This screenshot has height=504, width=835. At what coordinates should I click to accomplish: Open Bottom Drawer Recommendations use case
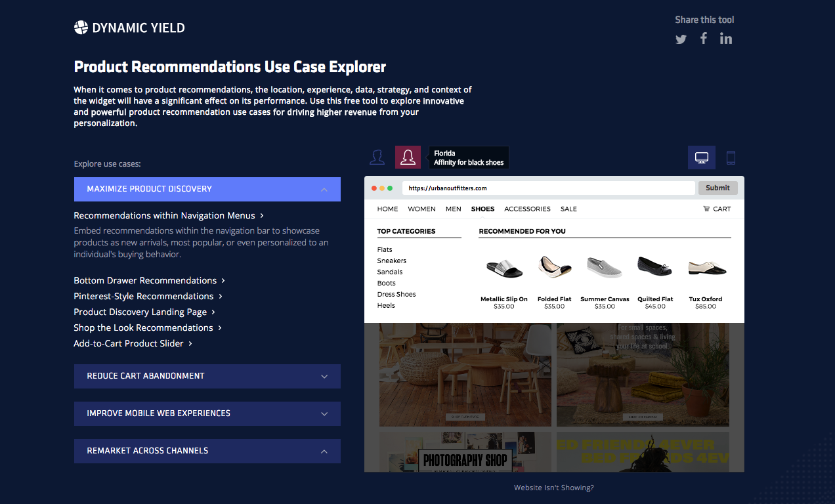click(149, 280)
